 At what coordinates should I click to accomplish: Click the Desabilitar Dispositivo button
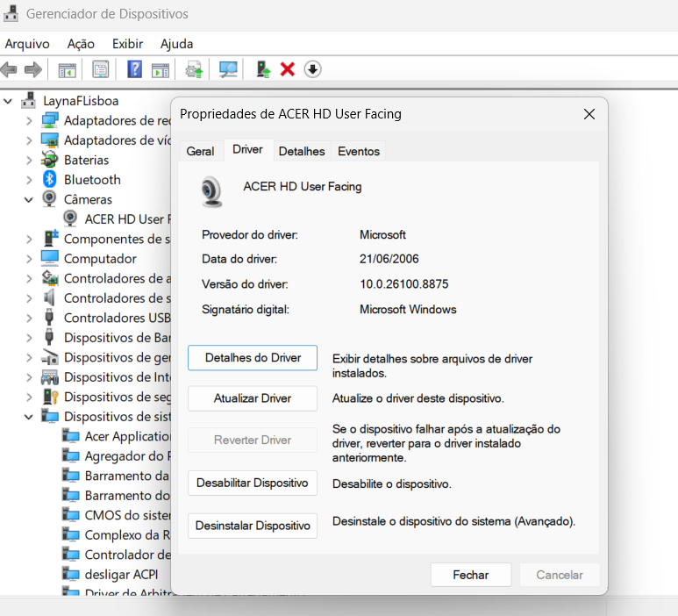tap(253, 483)
